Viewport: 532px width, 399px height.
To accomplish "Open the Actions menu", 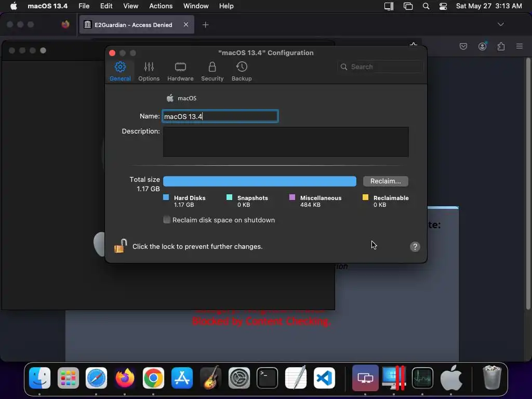I will [161, 6].
